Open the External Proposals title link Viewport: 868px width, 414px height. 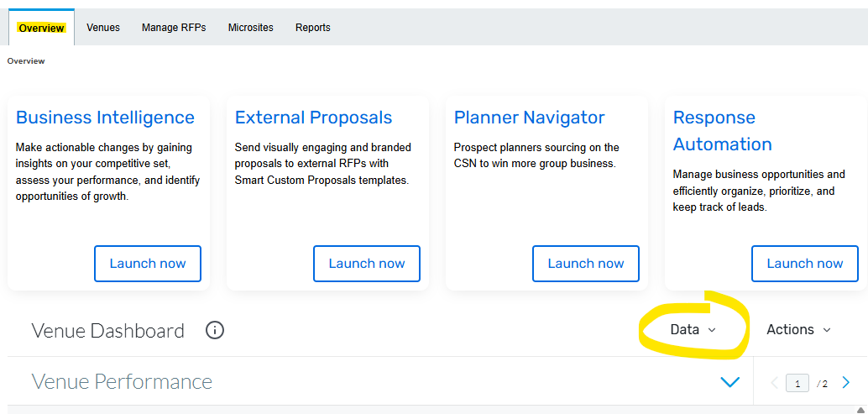point(313,118)
